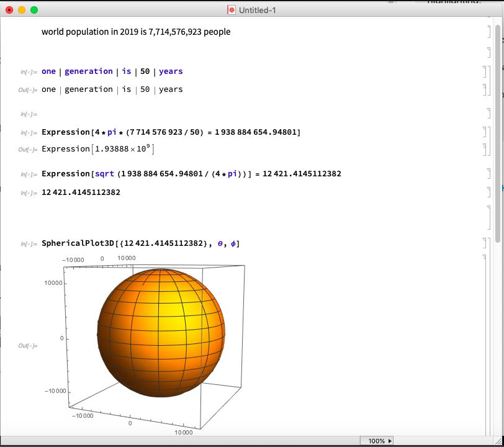The height and width of the screenshot is (447, 504).
Task: Select cell bracket of Expression 1.93888×10^9 output
Action: click(x=485, y=150)
